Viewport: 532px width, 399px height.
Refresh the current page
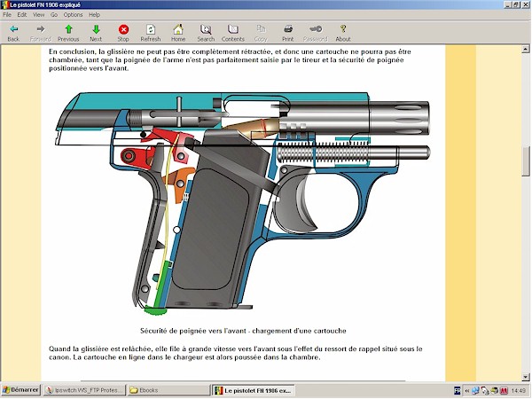[x=151, y=33]
